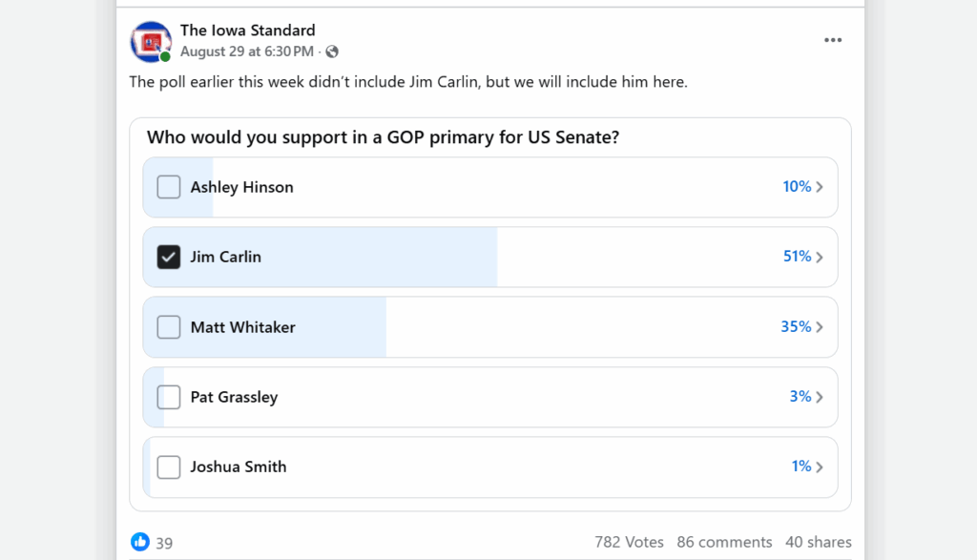Screen dimensions: 977x560
Task: Click the blue thumbs-up reaction icon
Action: 140,542
